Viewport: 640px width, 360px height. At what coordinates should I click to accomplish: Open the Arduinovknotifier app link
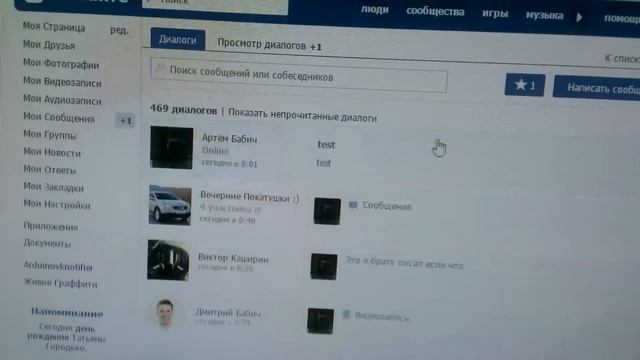coord(58,266)
